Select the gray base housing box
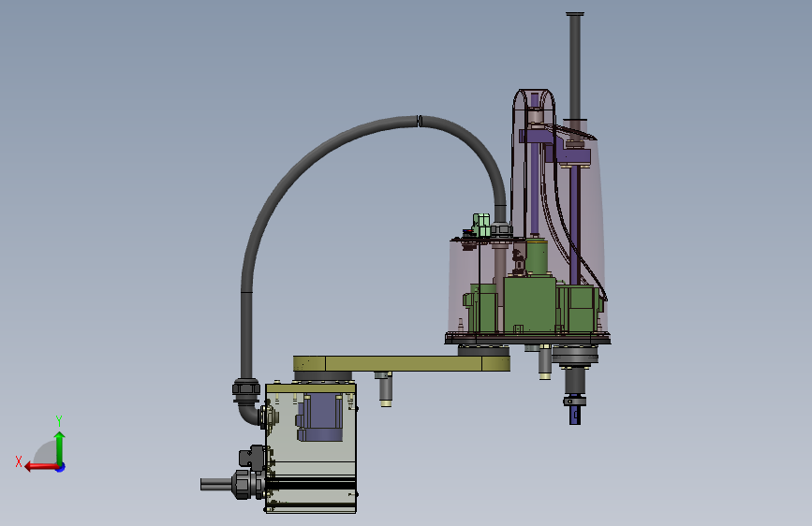 311,447
